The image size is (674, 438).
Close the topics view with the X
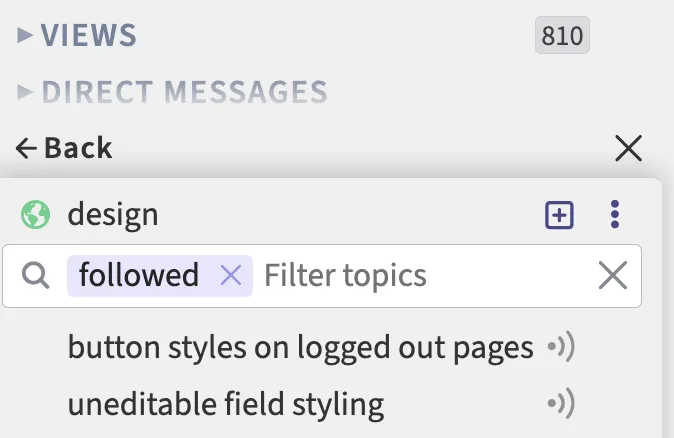[628, 149]
